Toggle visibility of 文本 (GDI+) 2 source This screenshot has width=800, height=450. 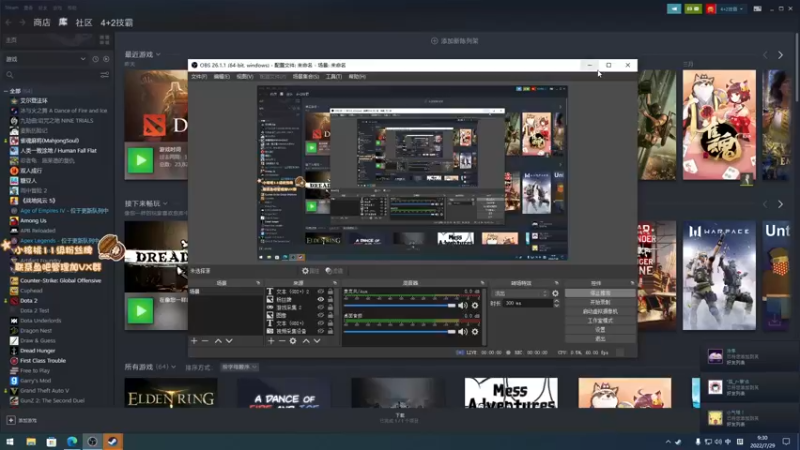(x=320, y=292)
